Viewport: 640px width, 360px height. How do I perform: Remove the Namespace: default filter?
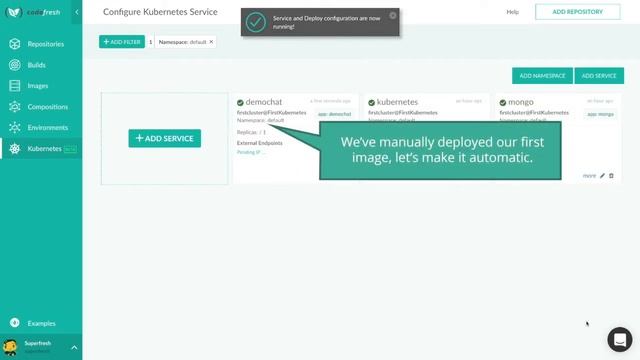[x=211, y=42]
